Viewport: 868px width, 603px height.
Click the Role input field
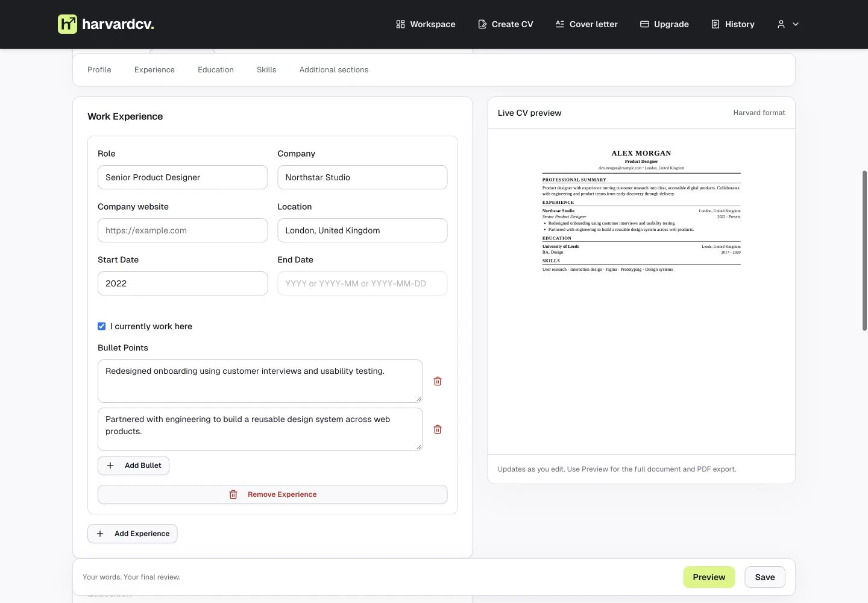click(183, 177)
